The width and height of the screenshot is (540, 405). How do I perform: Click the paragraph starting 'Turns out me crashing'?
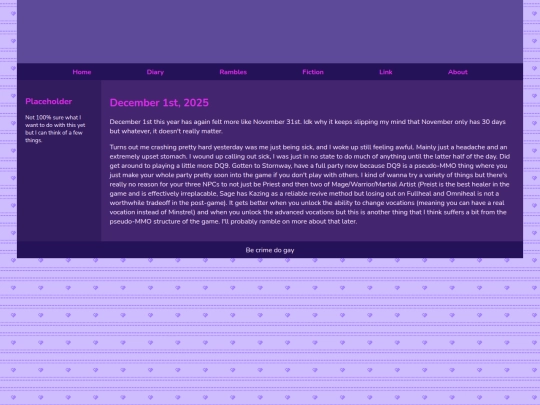coord(310,184)
